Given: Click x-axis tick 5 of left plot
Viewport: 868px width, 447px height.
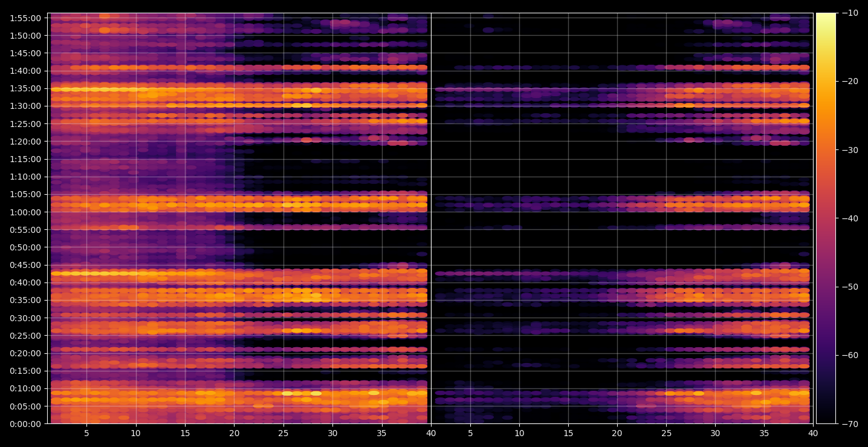Looking at the screenshot, I should click(x=86, y=433).
